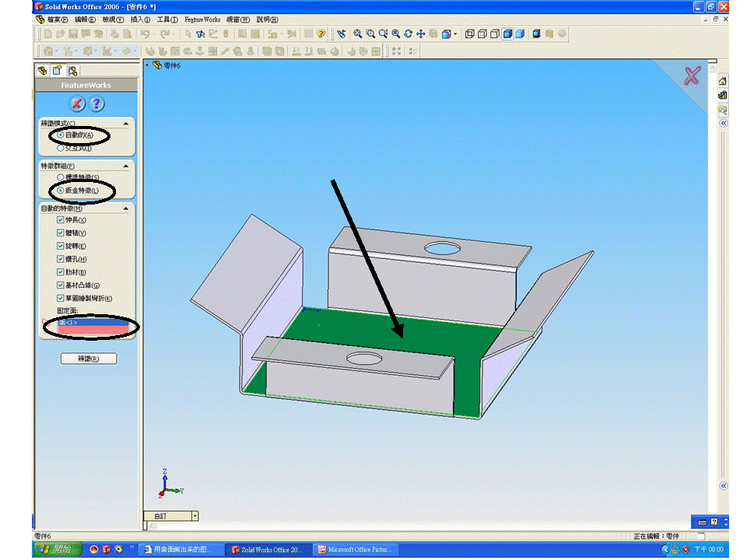Switch display to Hidden Lines Visible

[x=482, y=33]
